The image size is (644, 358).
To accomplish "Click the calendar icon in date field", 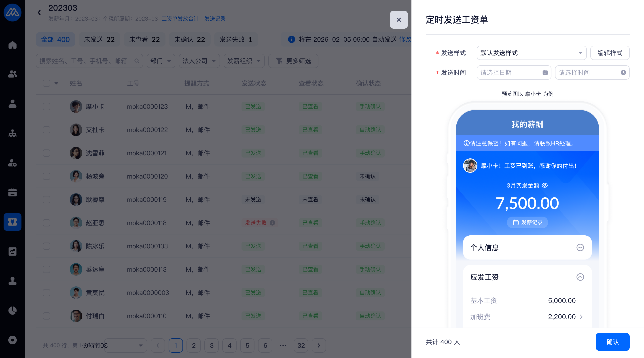I will [x=545, y=72].
